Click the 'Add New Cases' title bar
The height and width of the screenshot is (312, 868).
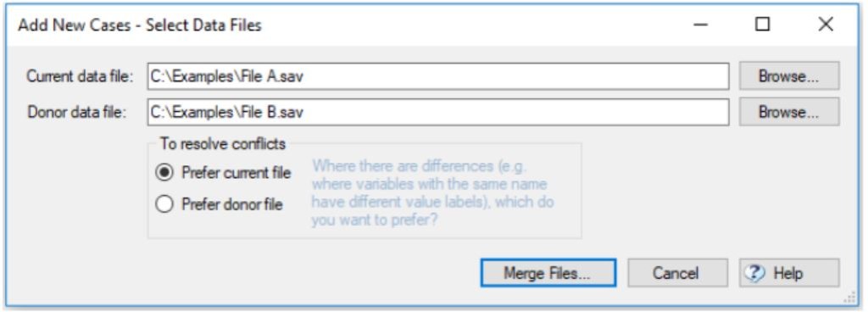tap(140, 25)
